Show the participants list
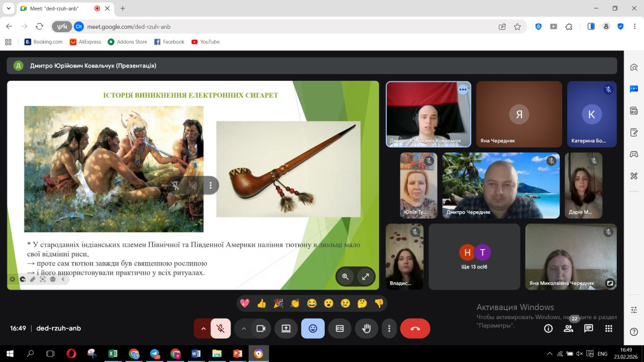The width and height of the screenshot is (644, 362). click(x=568, y=328)
